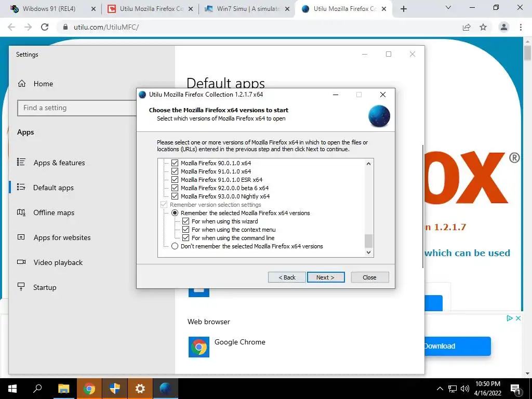Click the Google Chrome app icon in Settings
The height and width of the screenshot is (399, 532).
199,347
